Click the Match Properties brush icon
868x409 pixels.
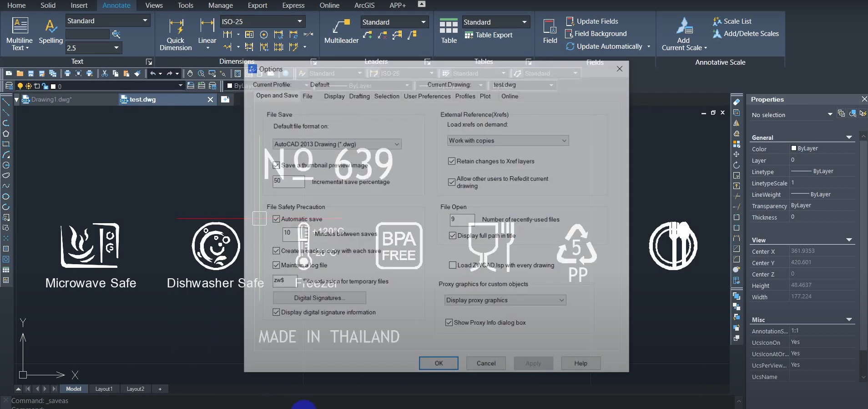pyautogui.click(x=137, y=73)
